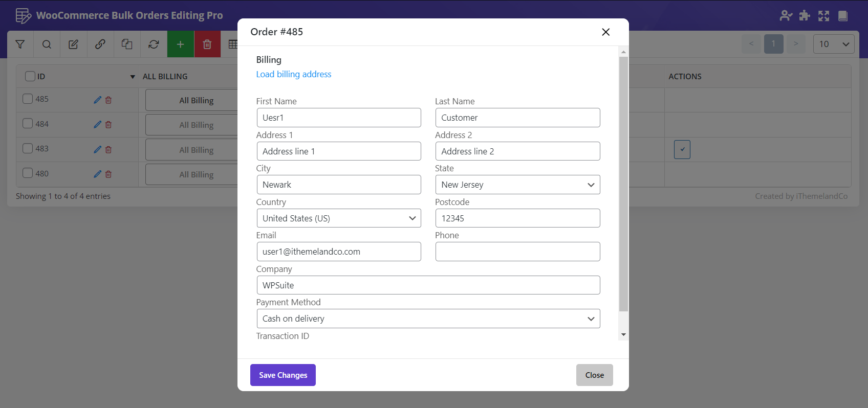
Task: Expand the State dropdown showing New Jersey
Action: coord(517,185)
